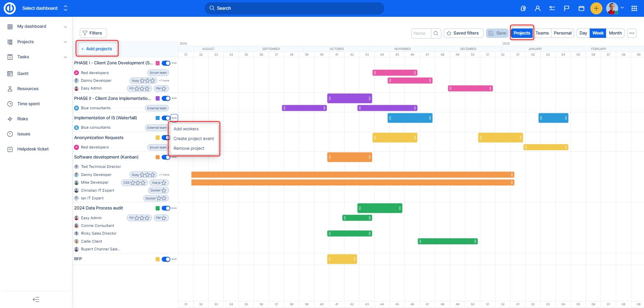Click the magnifier next to Name field
The image size is (644, 308).
436,33
